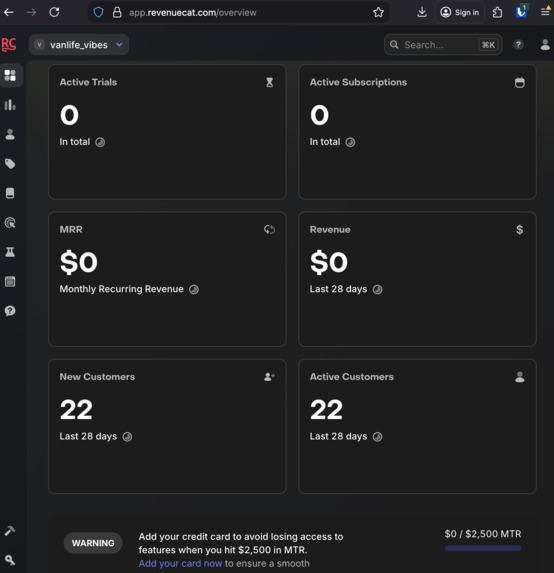The image size is (554, 573).
Task: Open the Product catalog tag sidebar icon
Action: 10,164
